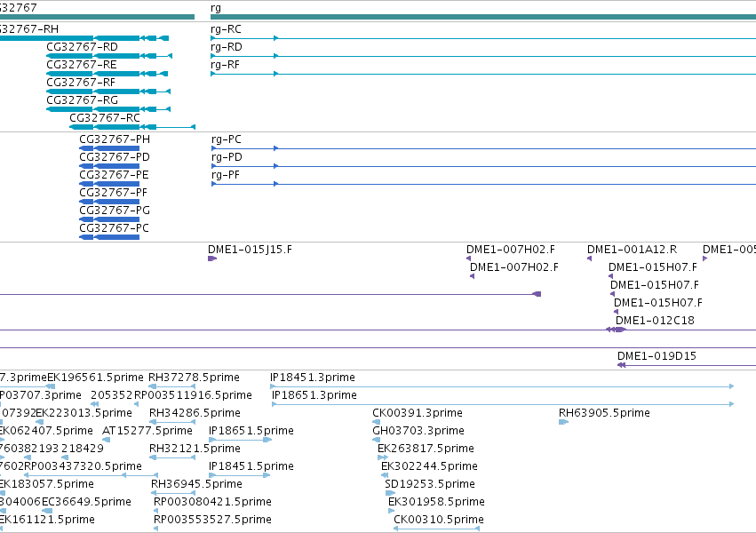Select the SD19253.5prime EST label
The image size is (756, 533).
pyautogui.click(x=430, y=484)
